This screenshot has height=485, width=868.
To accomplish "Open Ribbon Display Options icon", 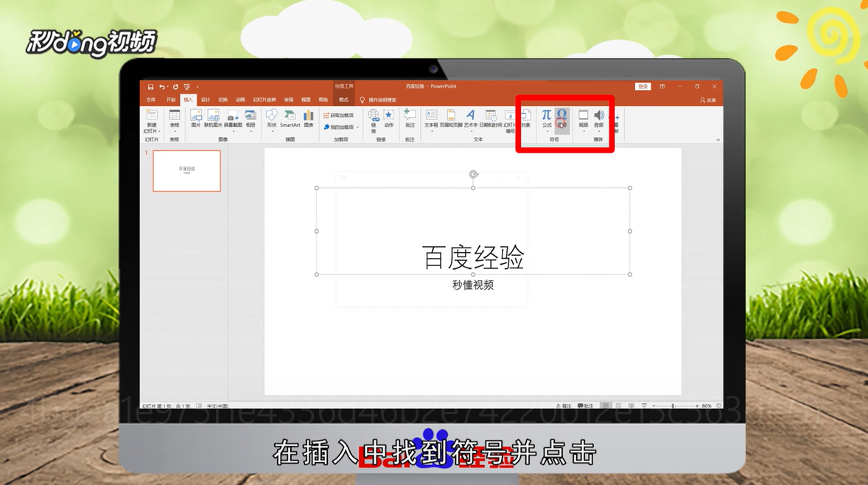I will (662, 86).
